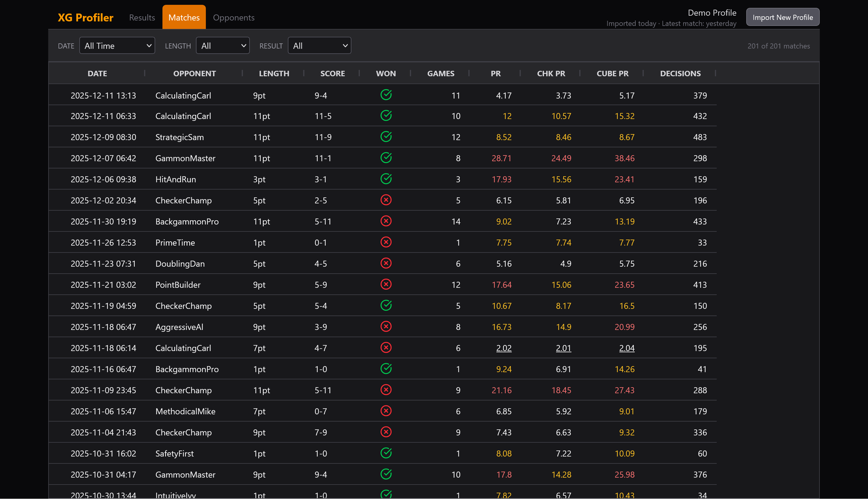The image size is (868, 499).
Task: Switch to the Results tab
Action: pyautogui.click(x=142, y=17)
